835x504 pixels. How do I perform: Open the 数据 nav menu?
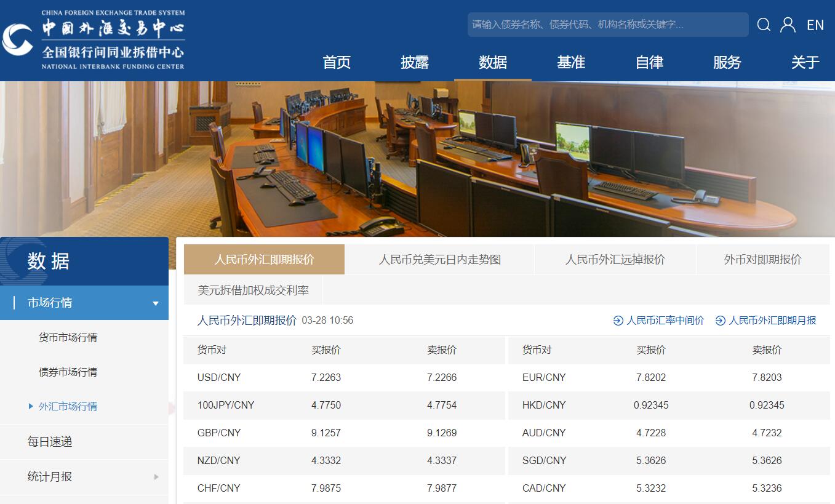click(493, 62)
